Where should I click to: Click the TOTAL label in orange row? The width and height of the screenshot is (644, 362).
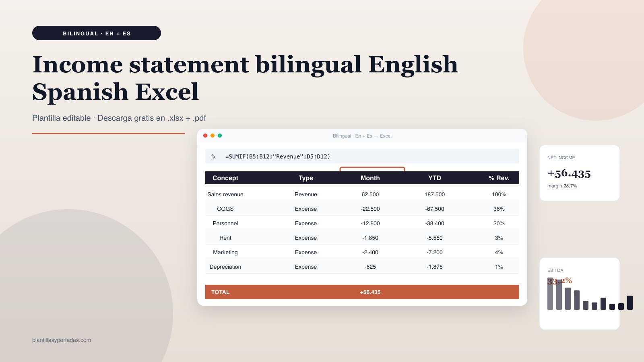220,292
